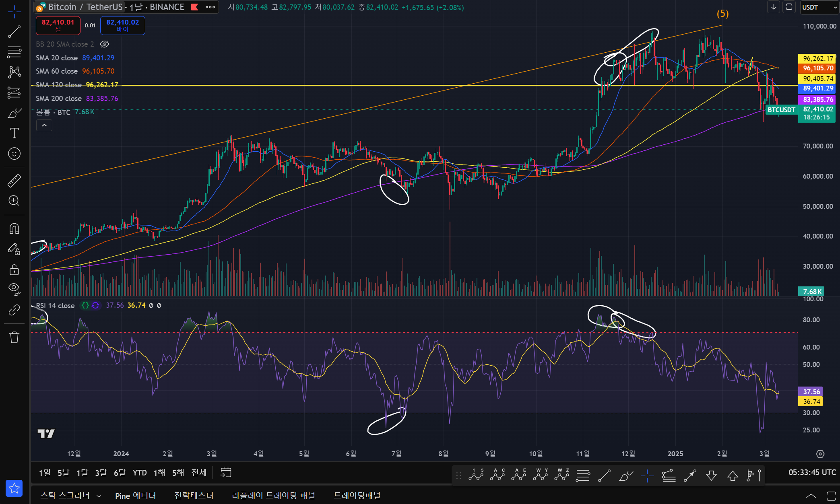
Task: Click the blue 82,410.02 buy button
Action: point(122,25)
